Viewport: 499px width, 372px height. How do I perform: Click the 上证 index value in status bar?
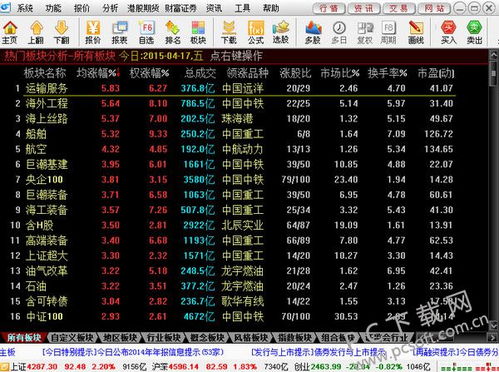click(42, 367)
